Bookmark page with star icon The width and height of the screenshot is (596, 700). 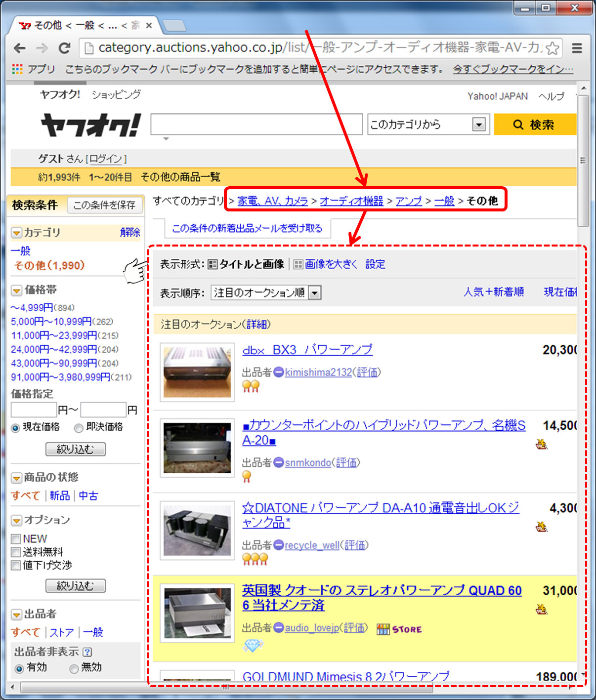[553, 48]
